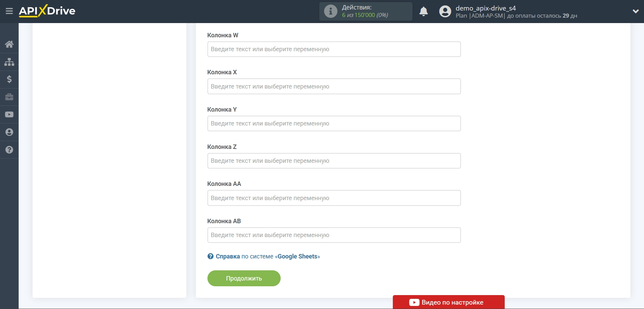This screenshot has width=644, height=309.
Task: Open payments via the dollar sidebar icon
Action: 9,79
